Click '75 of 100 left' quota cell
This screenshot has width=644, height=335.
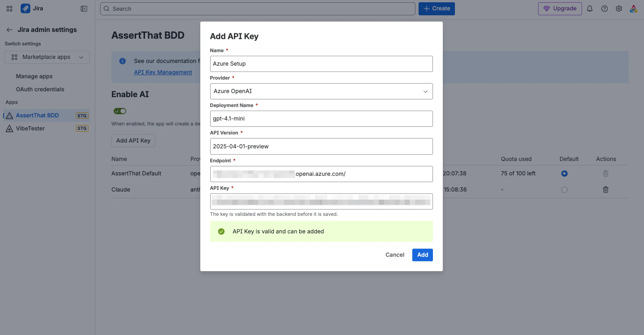coord(518,173)
